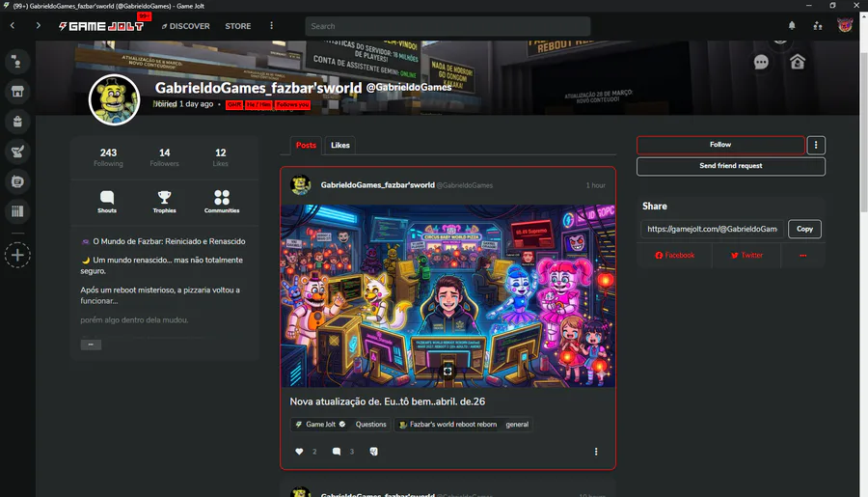View the 14 Followers count

tap(164, 156)
